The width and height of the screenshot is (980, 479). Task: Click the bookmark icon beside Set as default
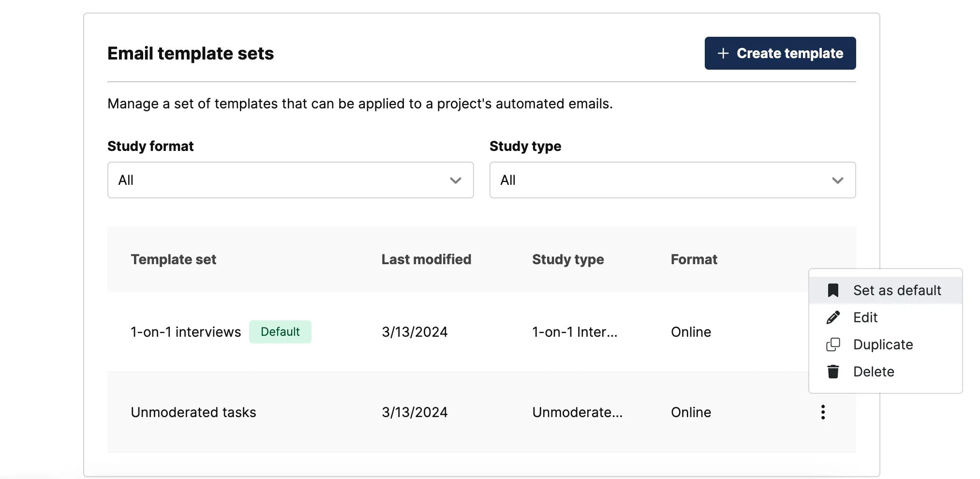point(833,290)
